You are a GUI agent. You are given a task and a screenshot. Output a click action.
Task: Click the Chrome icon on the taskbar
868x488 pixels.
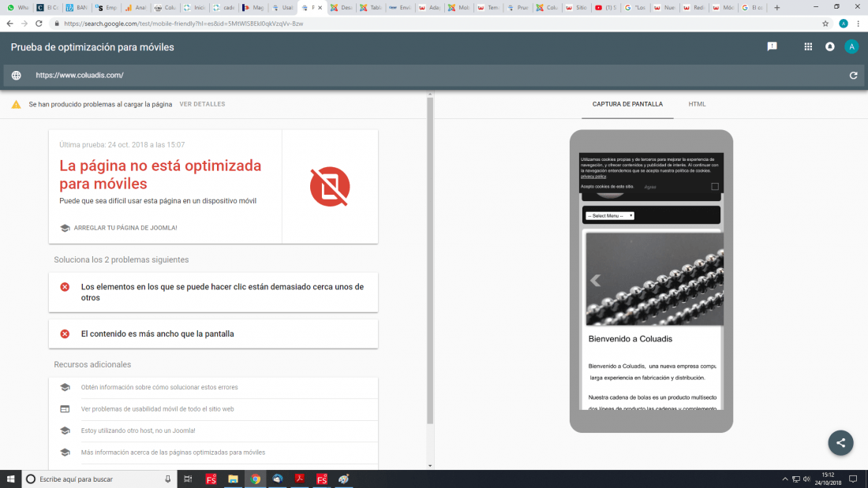coord(255,479)
